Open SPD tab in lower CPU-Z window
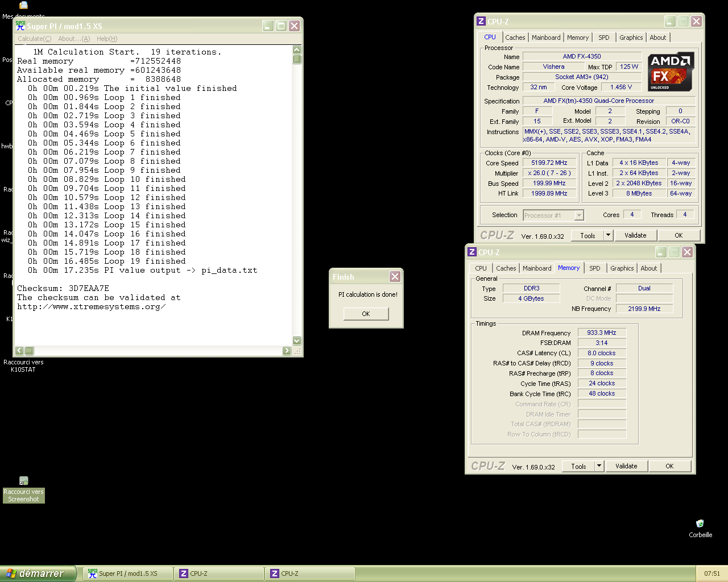This screenshot has height=582, width=728. (x=595, y=268)
